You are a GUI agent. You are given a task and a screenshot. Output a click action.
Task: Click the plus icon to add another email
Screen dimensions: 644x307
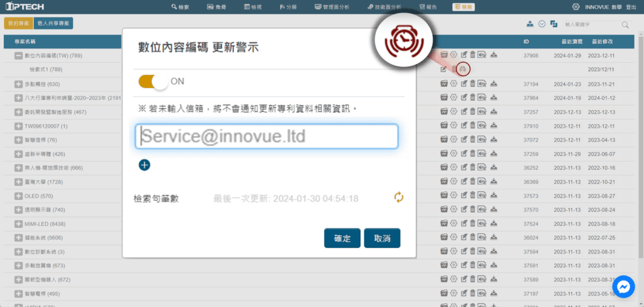(x=144, y=165)
